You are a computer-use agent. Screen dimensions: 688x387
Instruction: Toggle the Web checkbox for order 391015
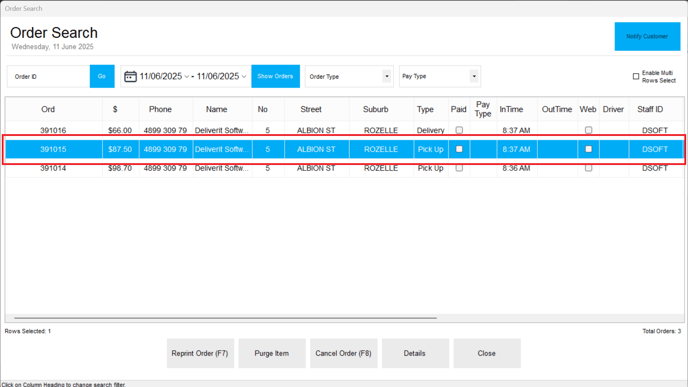coord(588,149)
